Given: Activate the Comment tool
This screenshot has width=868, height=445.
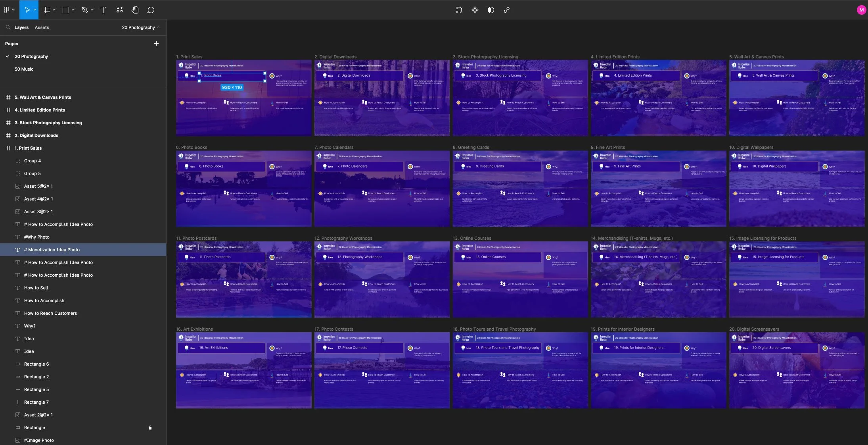Looking at the screenshot, I should click(x=151, y=10).
